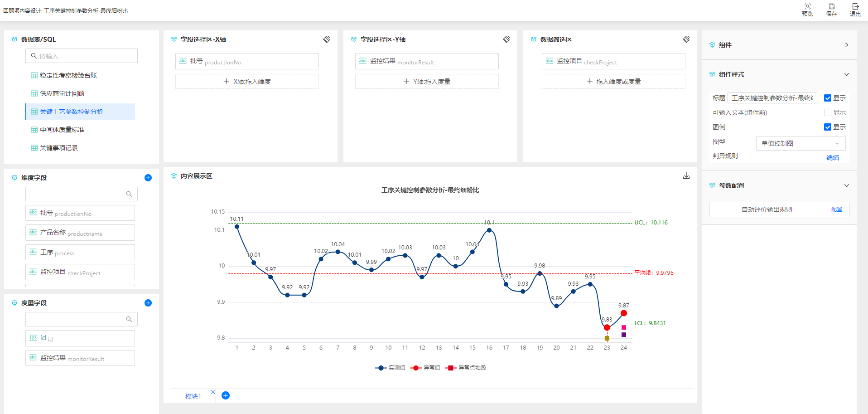Screen dimensions: 868x414
Task: Add a new measure field
Action: pos(148,303)
